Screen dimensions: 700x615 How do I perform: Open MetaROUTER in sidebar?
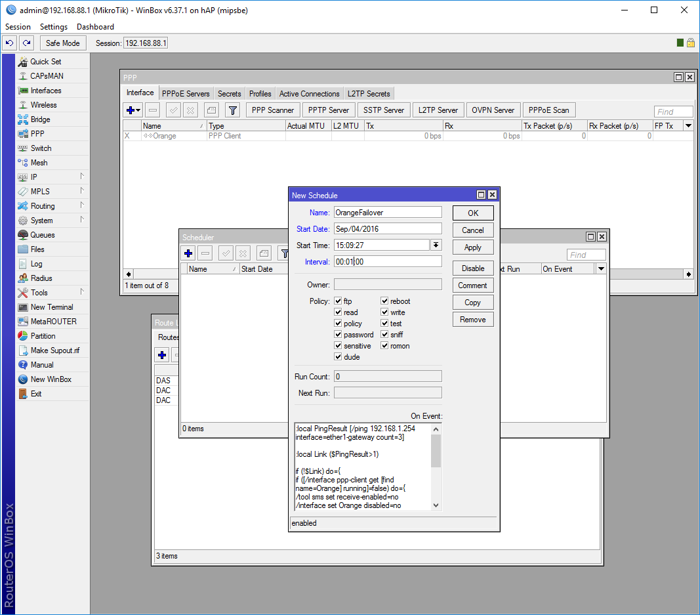53,322
